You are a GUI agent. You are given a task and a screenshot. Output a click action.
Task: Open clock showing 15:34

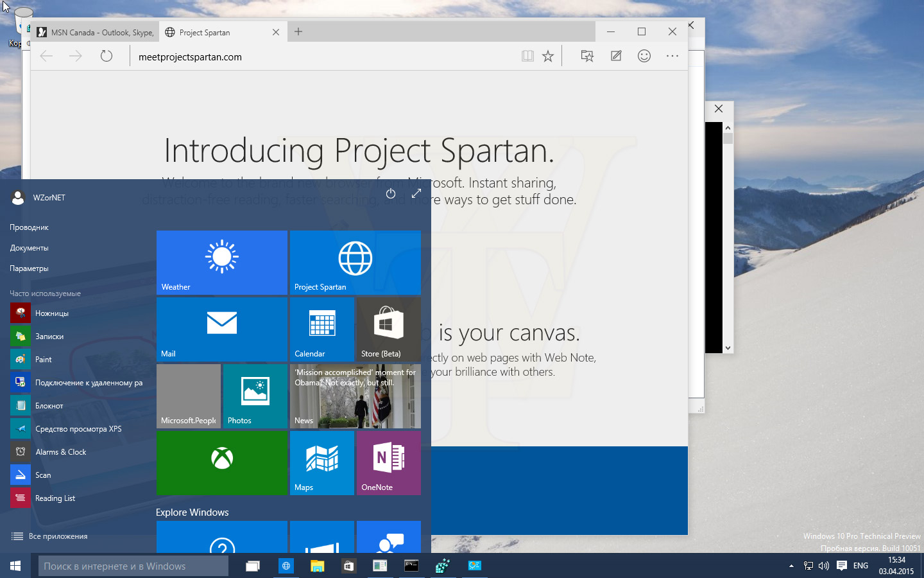click(x=896, y=566)
